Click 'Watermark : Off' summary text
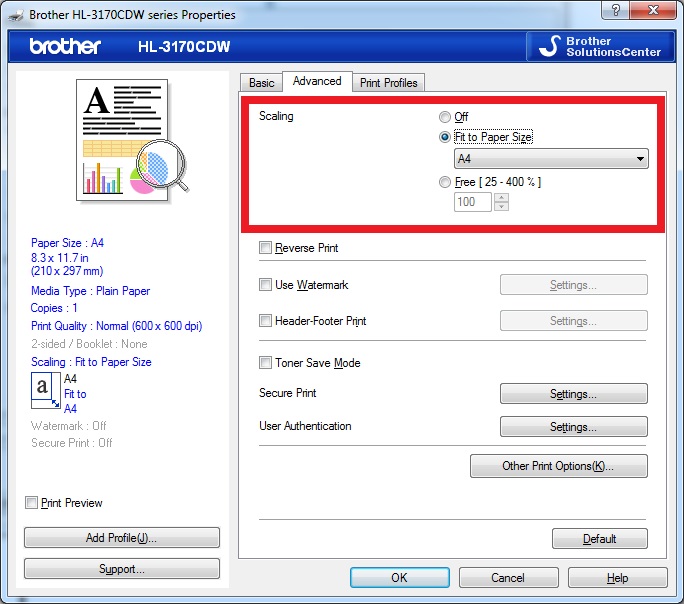 pyautogui.click(x=68, y=426)
